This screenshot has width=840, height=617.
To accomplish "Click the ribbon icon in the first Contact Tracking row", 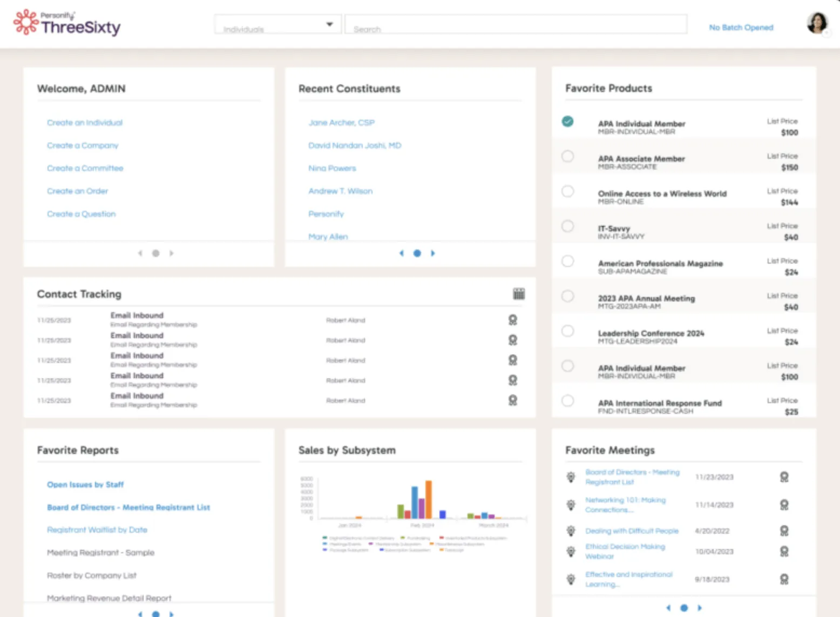I will click(513, 320).
